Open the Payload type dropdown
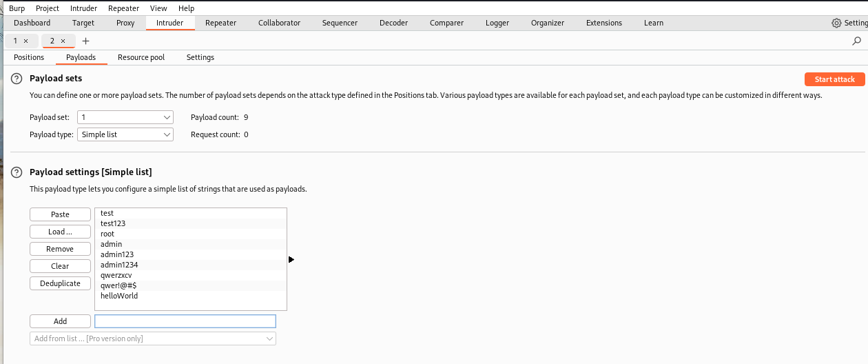The height and width of the screenshot is (364, 868). (x=125, y=134)
